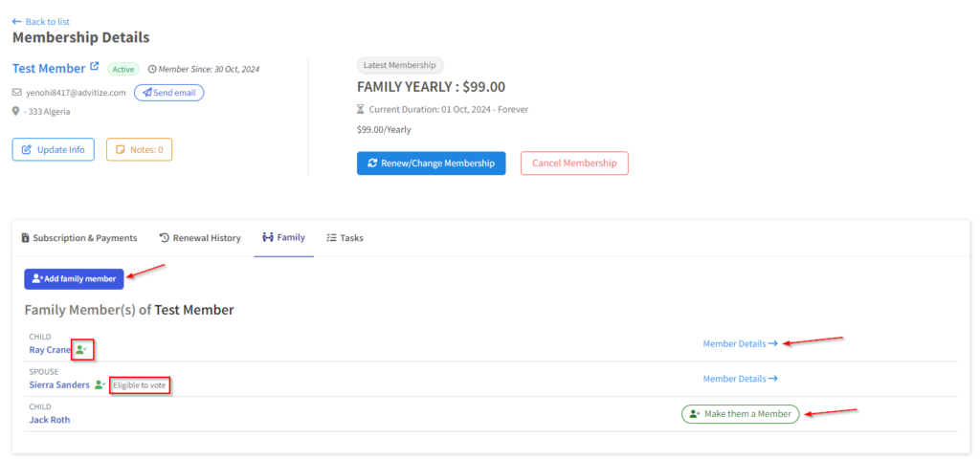This screenshot has width=980, height=460.
Task: Click the Update Info button
Action: (54, 149)
